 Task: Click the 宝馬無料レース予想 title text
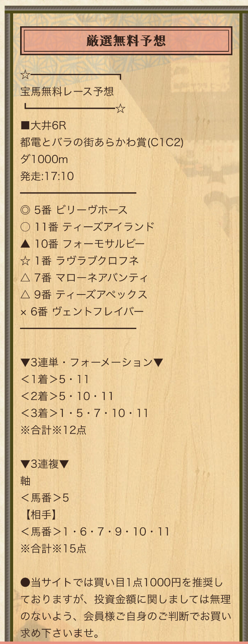point(67,91)
